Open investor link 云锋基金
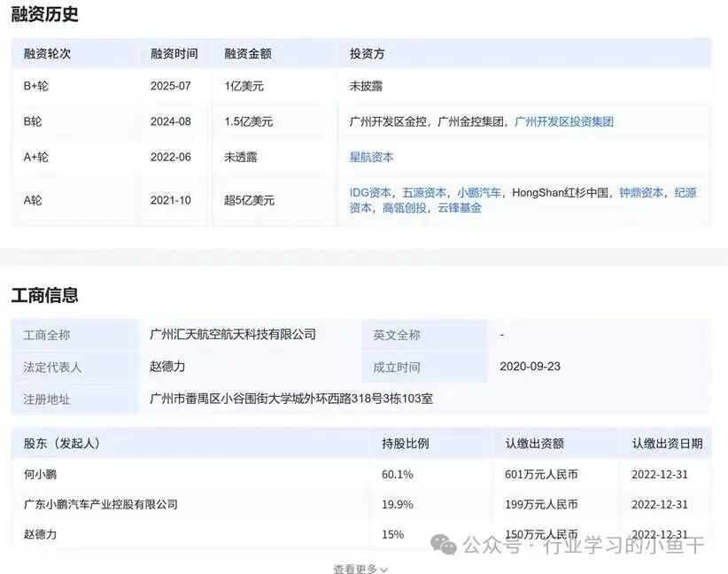The height and width of the screenshot is (574, 728). (459, 207)
